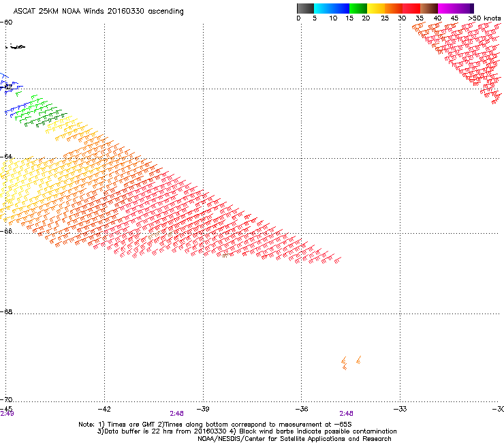Click the '>50 knots' legend label
The width and height of the screenshot is (504, 443).
pos(484,18)
